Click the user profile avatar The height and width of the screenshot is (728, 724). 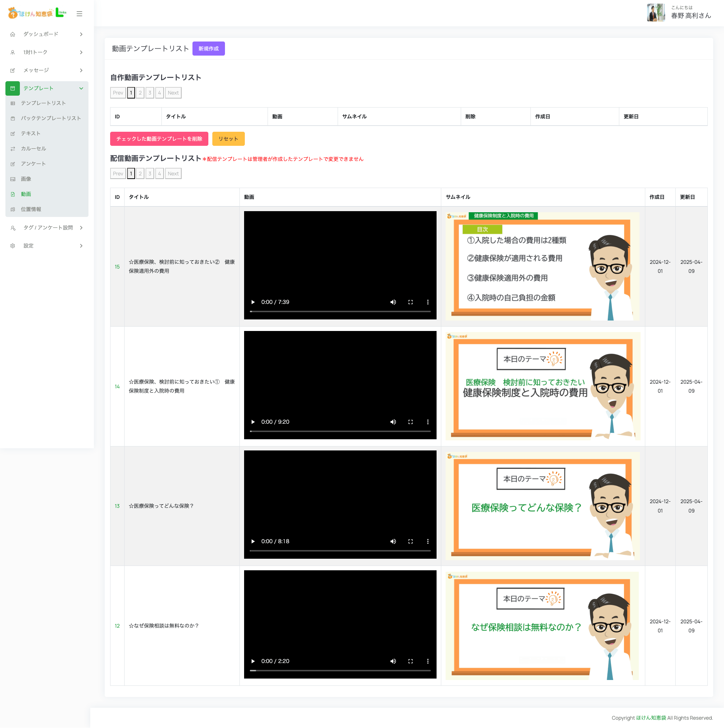pyautogui.click(x=655, y=13)
